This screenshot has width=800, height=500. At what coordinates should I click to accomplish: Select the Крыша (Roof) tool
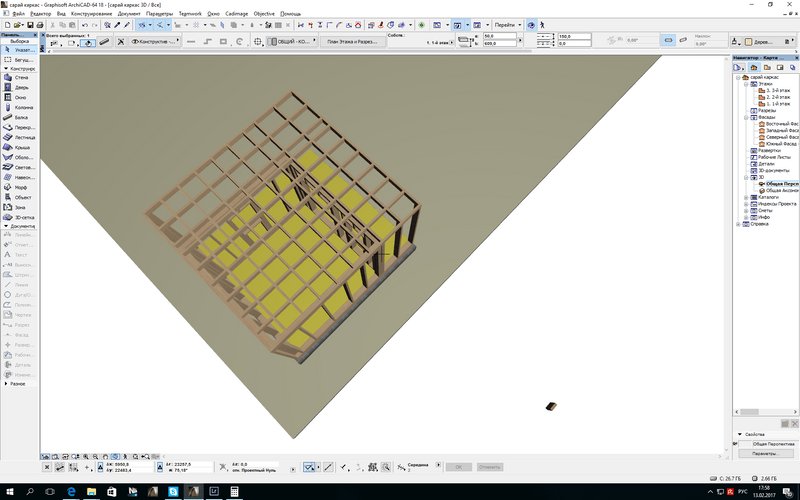20,148
